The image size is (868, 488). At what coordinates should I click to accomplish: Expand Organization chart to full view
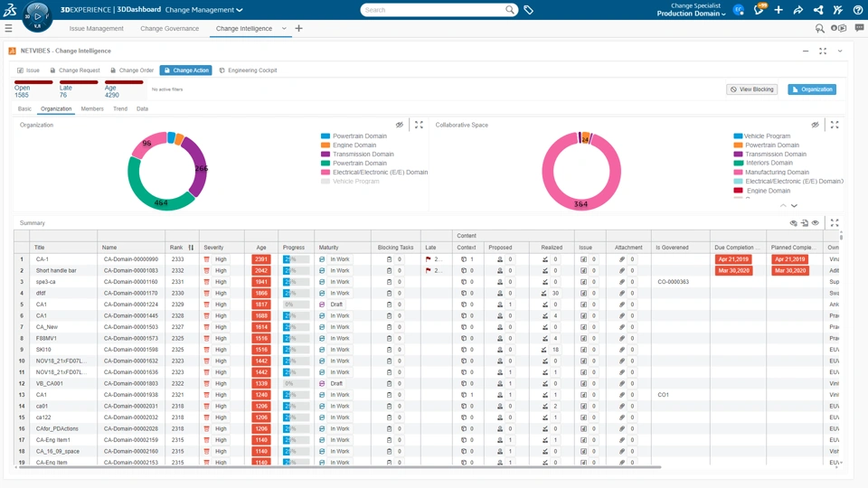[419, 125]
